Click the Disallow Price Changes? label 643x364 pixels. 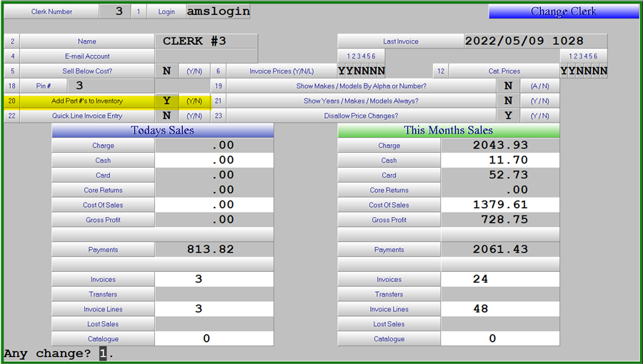(362, 116)
